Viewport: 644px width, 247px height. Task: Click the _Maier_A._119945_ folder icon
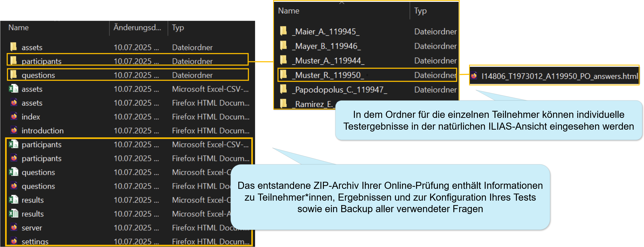283,31
